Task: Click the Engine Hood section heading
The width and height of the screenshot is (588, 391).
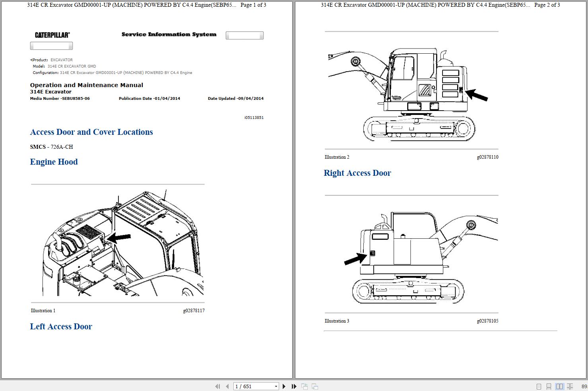Action: click(x=54, y=162)
